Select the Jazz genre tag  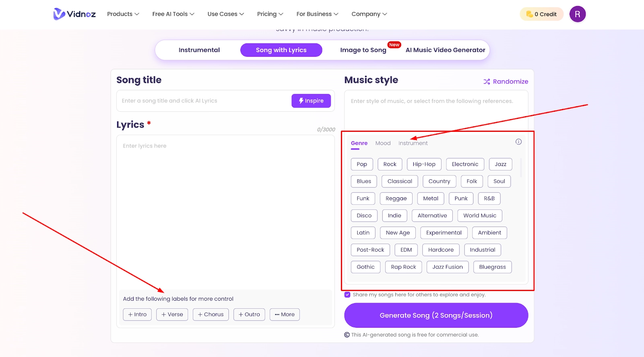(x=500, y=164)
